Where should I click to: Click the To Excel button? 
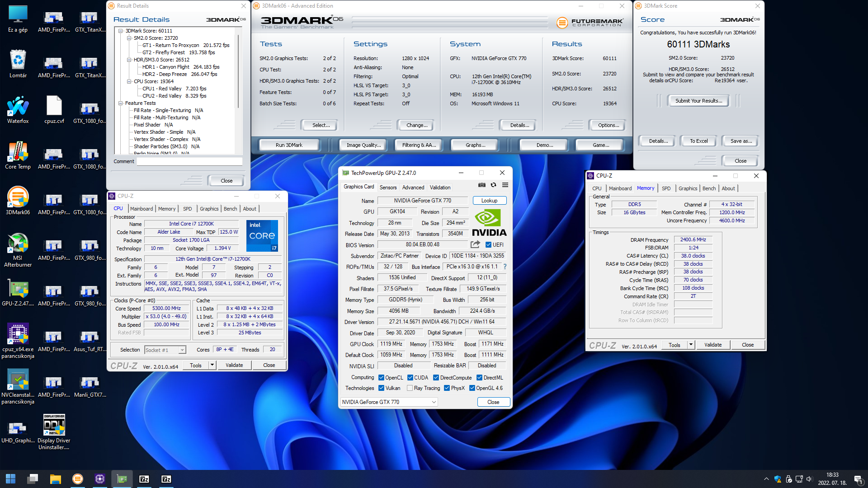click(x=698, y=141)
